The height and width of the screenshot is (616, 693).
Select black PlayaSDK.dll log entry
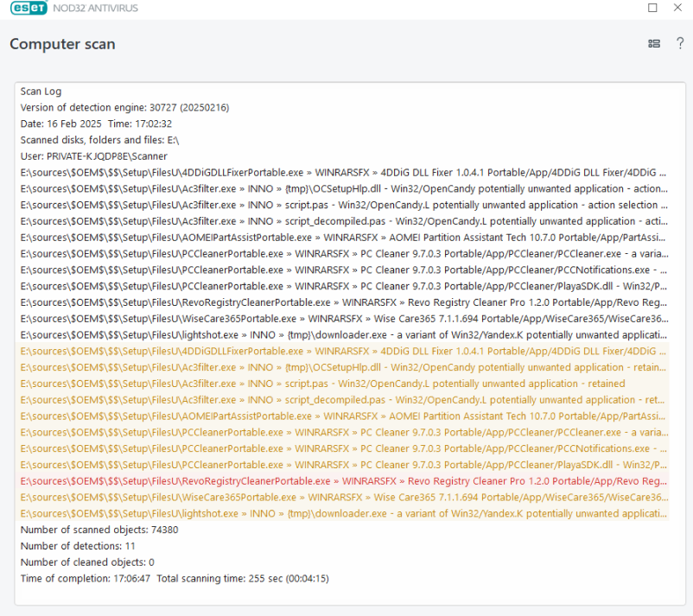(x=344, y=286)
